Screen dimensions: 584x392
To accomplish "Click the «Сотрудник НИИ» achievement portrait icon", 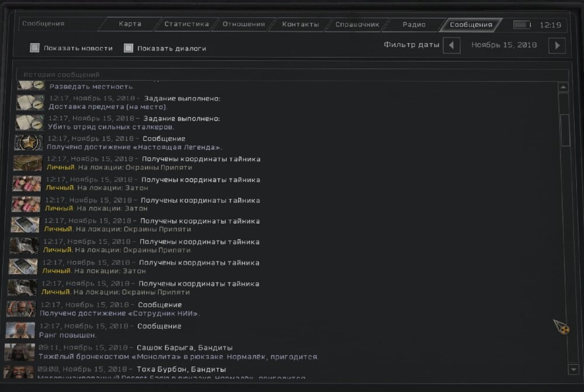I will coord(21,309).
